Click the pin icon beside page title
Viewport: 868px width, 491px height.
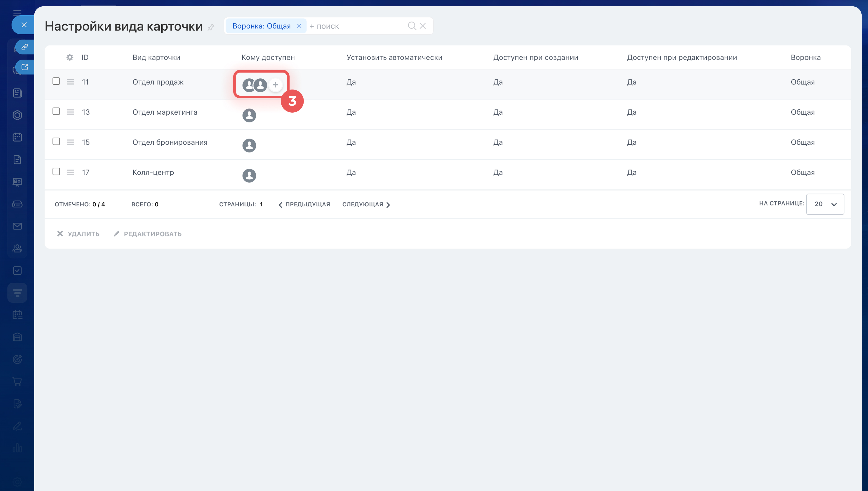(211, 27)
